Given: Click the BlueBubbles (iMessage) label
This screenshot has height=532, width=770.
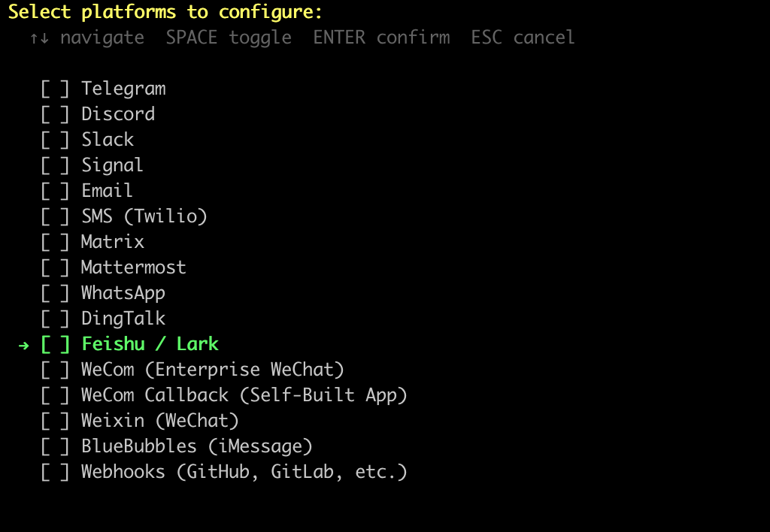Looking at the screenshot, I should point(196,446).
